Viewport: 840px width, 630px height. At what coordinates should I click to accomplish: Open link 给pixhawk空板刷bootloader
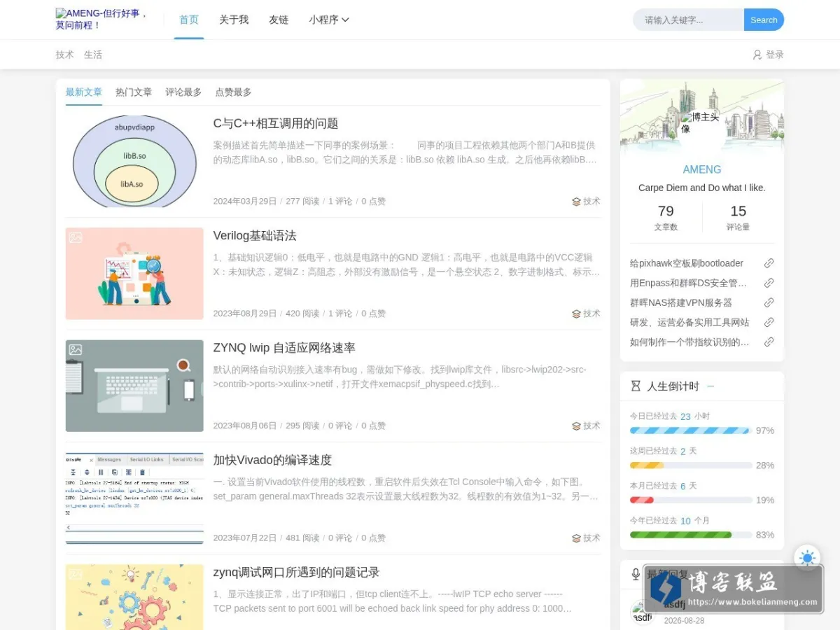point(687,263)
